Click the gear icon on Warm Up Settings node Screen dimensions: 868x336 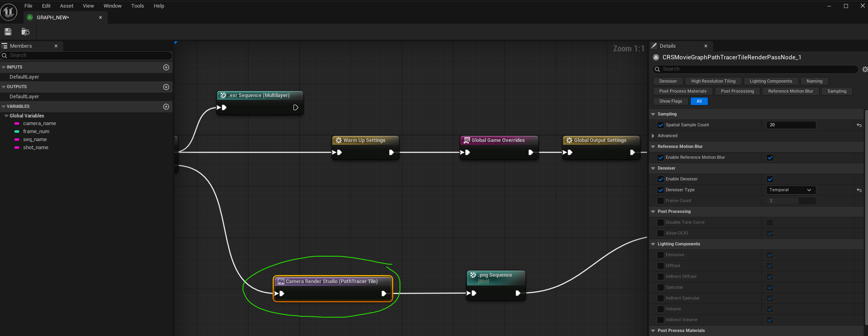(x=339, y=140)
